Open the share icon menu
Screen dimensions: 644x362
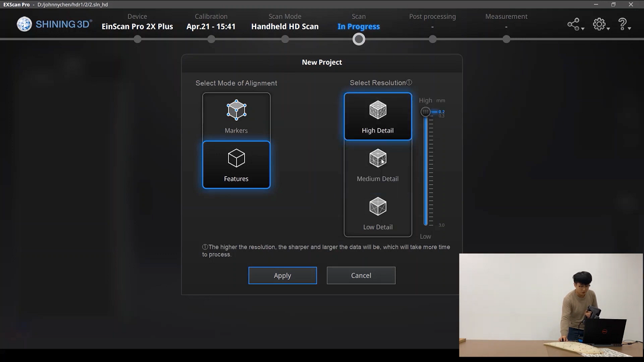pos(575,24)
